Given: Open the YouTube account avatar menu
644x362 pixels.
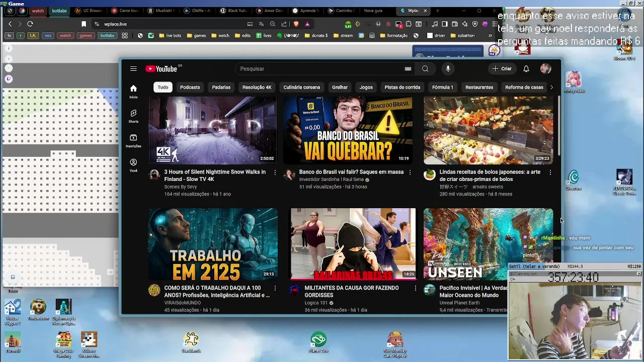Looking at the screenshot, I should 545,69.
